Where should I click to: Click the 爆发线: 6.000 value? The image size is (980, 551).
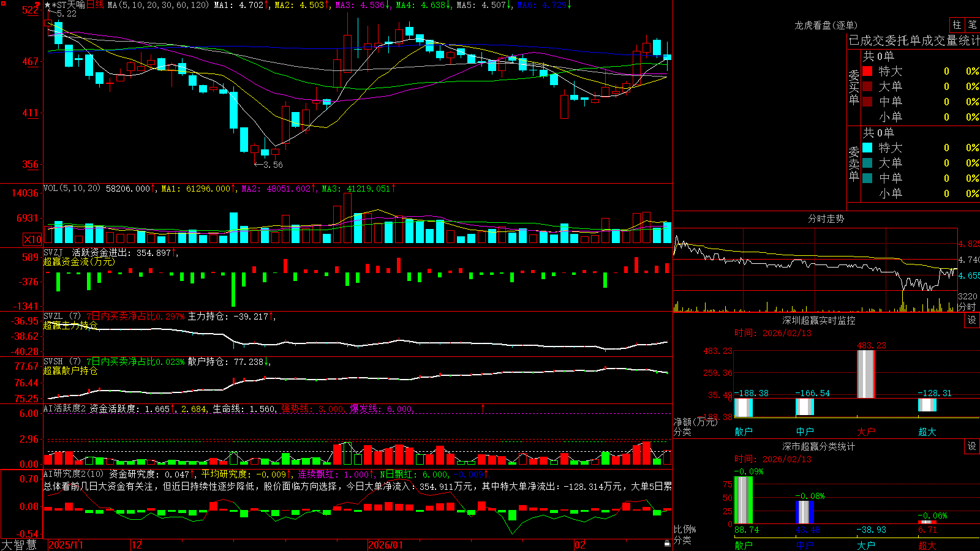click(x=381, y=409)
